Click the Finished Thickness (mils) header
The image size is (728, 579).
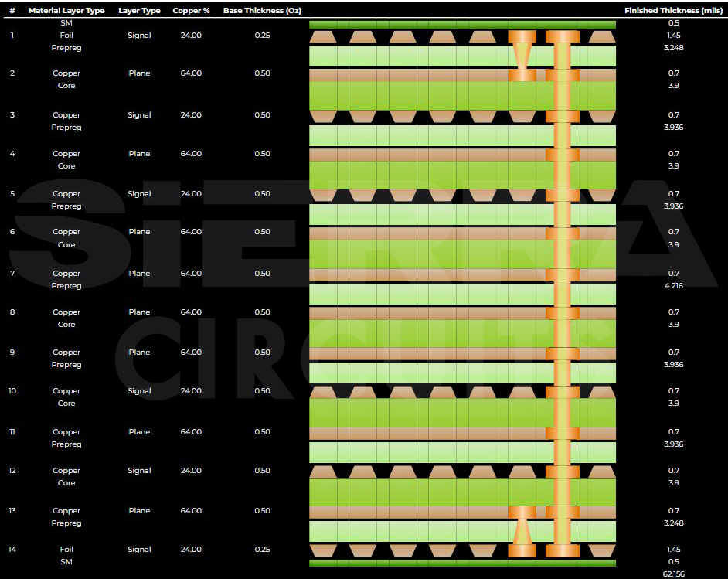(673, 10)
